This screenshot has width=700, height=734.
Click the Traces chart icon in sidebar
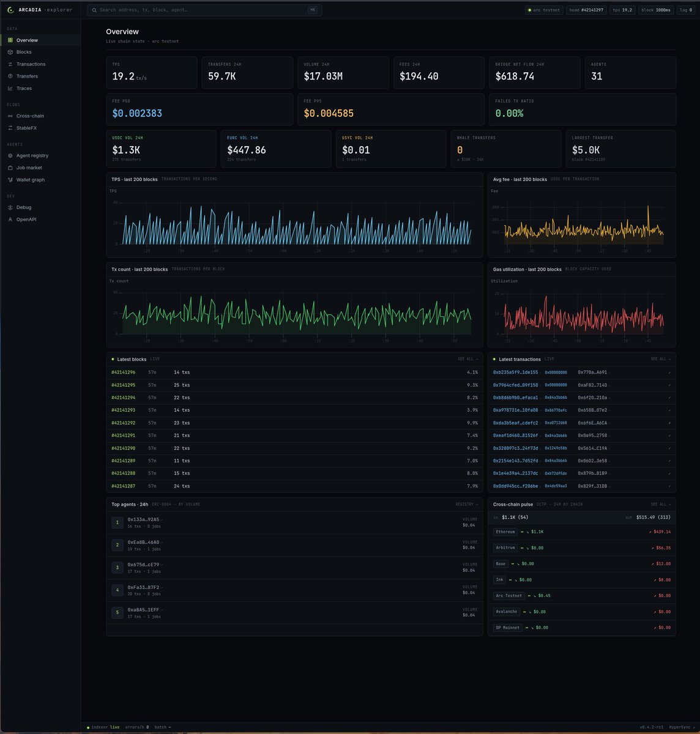[10, 88]
